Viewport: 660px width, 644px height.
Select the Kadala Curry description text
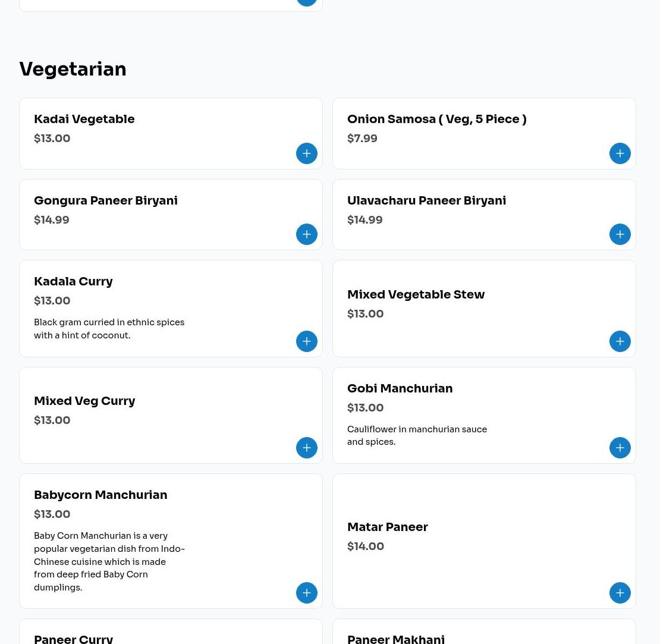coord(109,329)
